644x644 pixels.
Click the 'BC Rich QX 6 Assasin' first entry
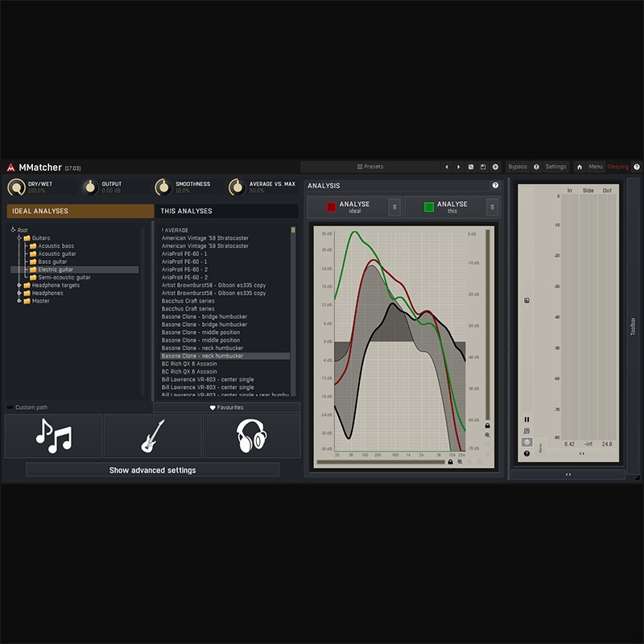click(189, 364)
